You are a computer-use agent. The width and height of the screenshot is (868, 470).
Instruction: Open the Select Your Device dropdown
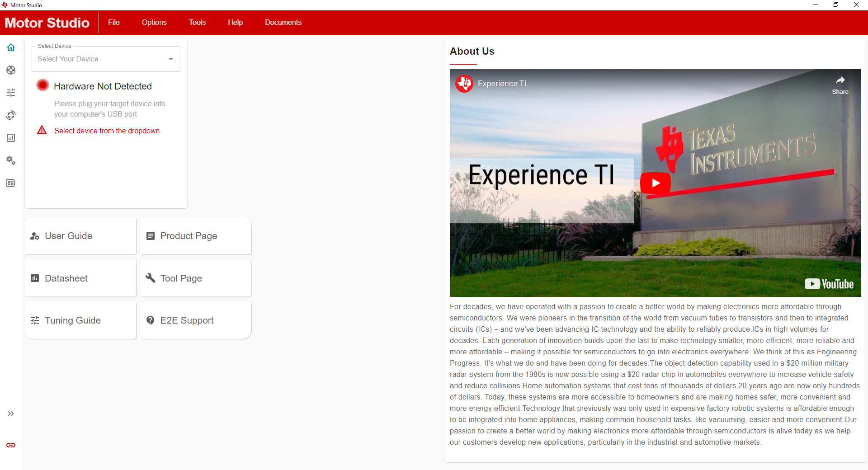(x=106, y=59)
